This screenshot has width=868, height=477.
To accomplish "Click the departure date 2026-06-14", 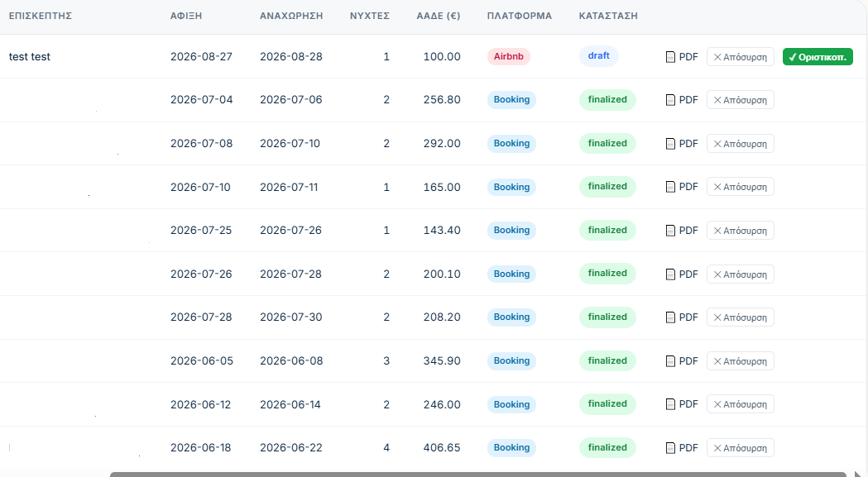I will tap(290, 404).
